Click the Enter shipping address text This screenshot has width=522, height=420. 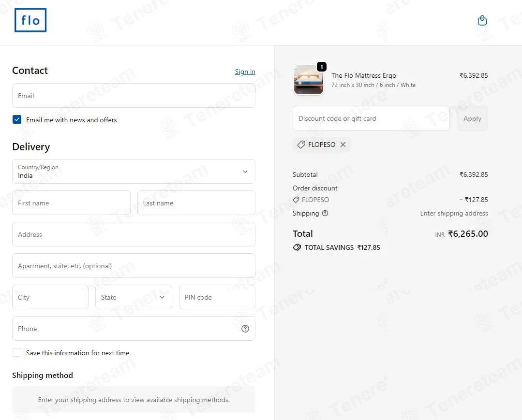tap(454, 213)
